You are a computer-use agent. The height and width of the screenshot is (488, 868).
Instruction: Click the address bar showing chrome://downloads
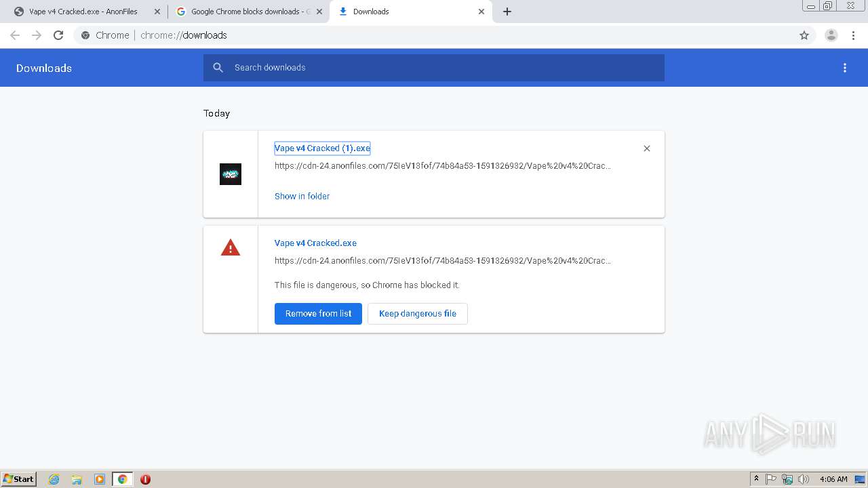(x=444, y=35)
